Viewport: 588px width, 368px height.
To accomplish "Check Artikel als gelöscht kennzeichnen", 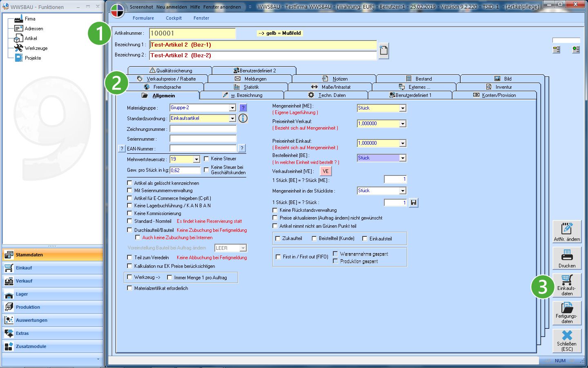I will tap(130, 183).
